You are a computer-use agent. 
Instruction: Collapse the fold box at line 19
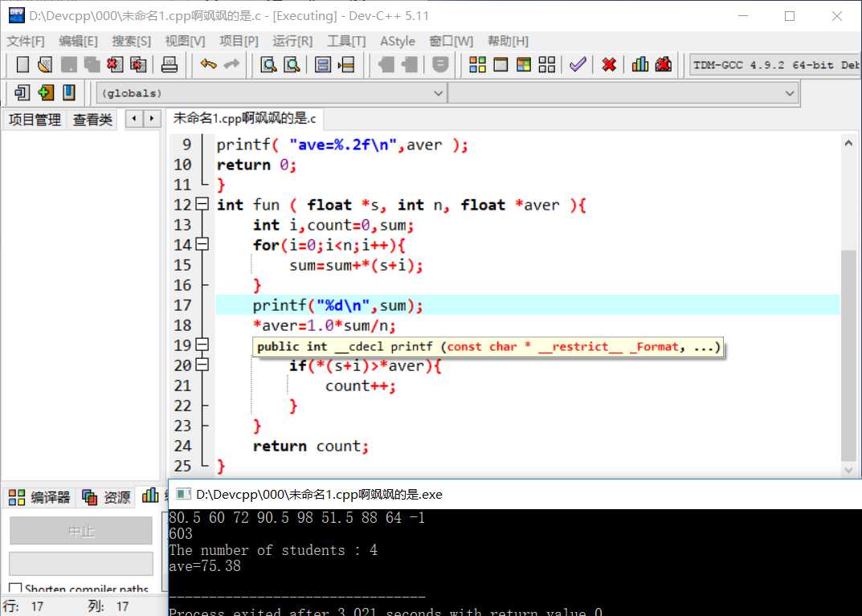202,345
